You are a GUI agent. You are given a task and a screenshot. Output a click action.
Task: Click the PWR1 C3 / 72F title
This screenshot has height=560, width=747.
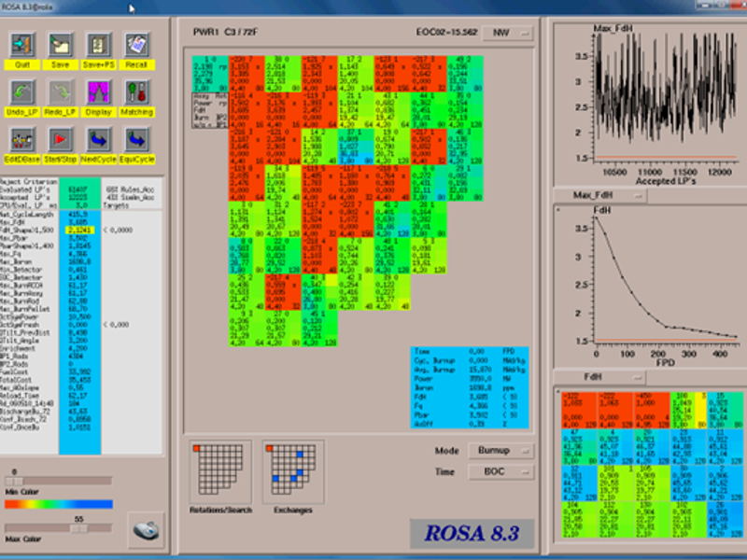pyautogui.click(x=225, y=32)
